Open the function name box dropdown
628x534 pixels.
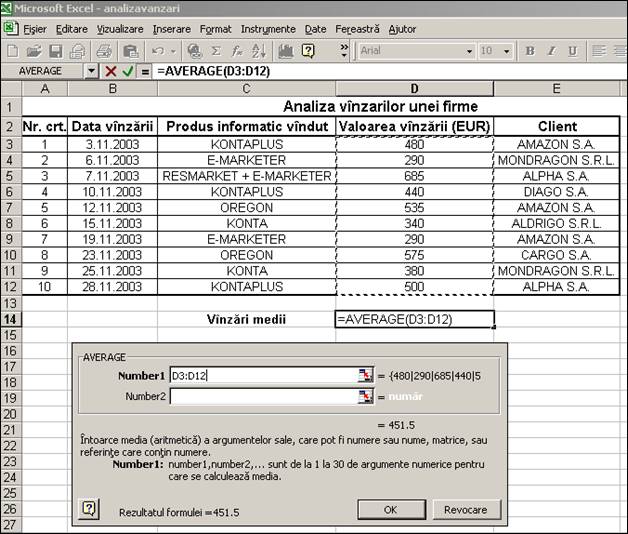[92, 71]
